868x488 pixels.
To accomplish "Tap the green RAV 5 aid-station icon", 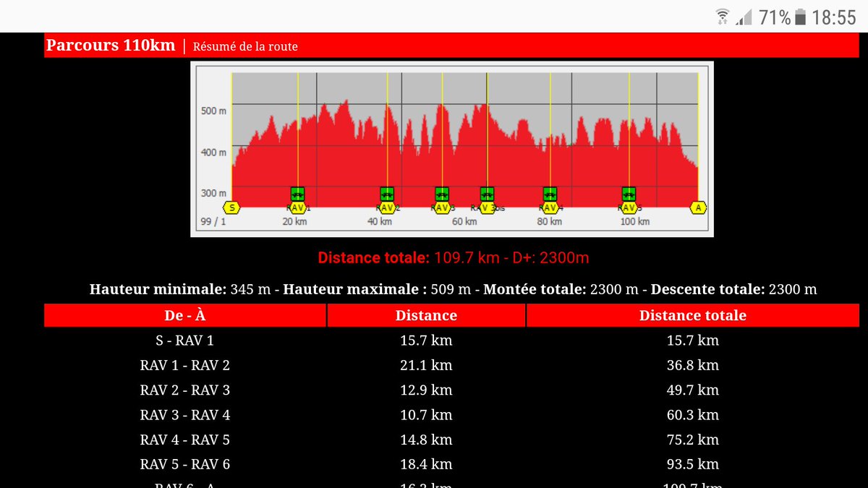I will coord(629,194).
